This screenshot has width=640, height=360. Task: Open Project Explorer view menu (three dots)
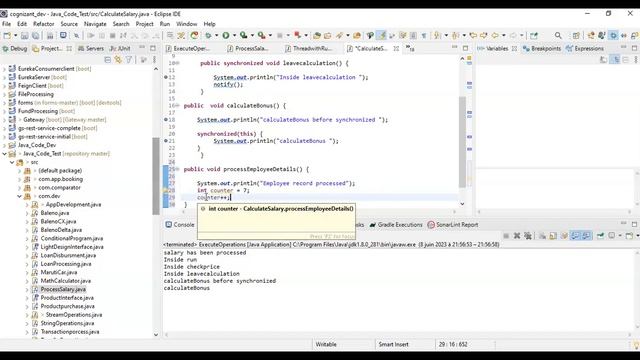(154, 60)
